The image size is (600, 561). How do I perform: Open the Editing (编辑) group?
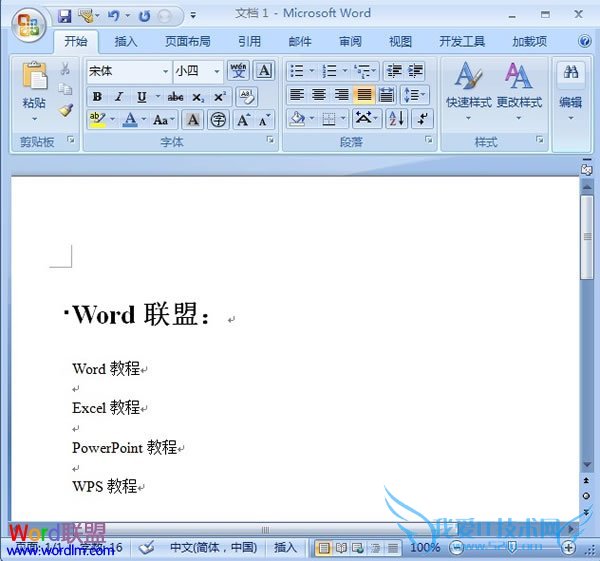571,90
